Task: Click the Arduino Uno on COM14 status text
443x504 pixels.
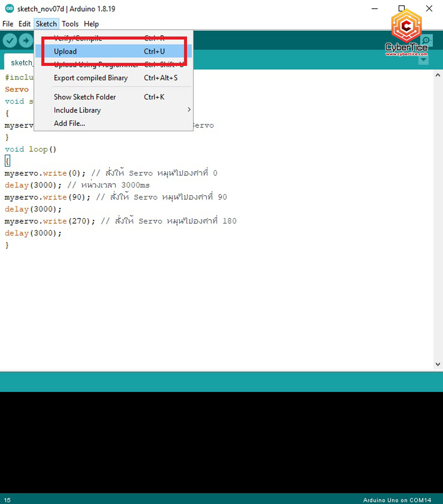Action: pyautogui.click(x=397, y=500)
